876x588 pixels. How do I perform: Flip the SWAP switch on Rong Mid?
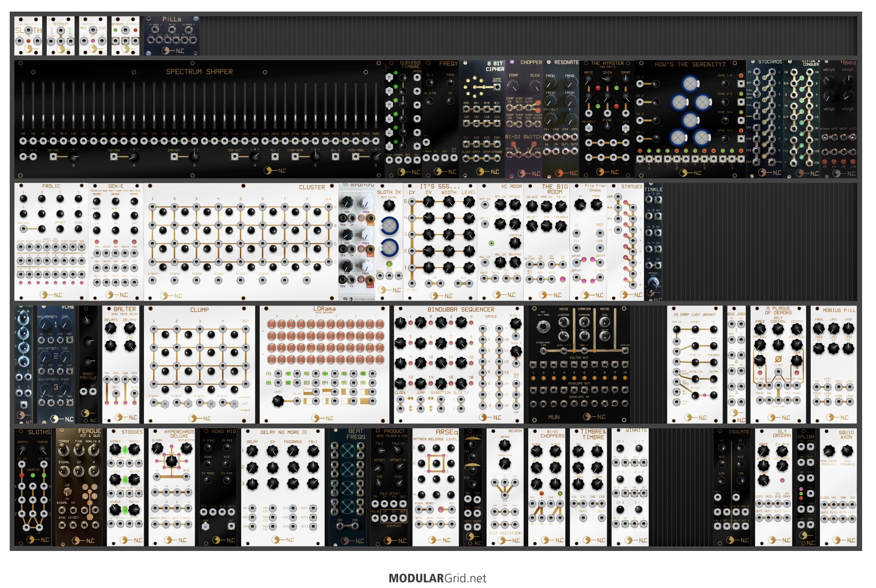[206, 526]
